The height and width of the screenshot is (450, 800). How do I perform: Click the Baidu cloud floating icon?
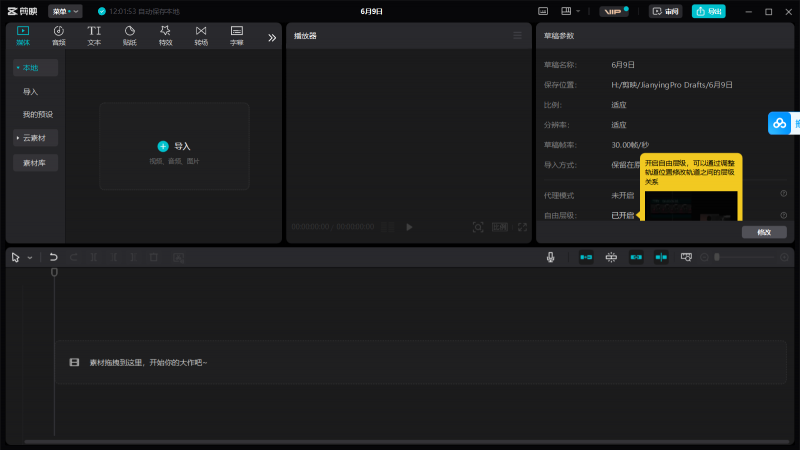pos(780,123)
